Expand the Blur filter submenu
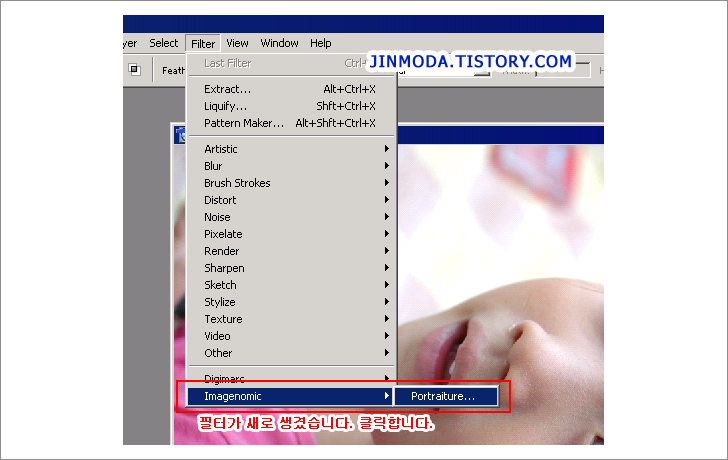The width and height of the screenshot is (728, 460). [291, 166]
